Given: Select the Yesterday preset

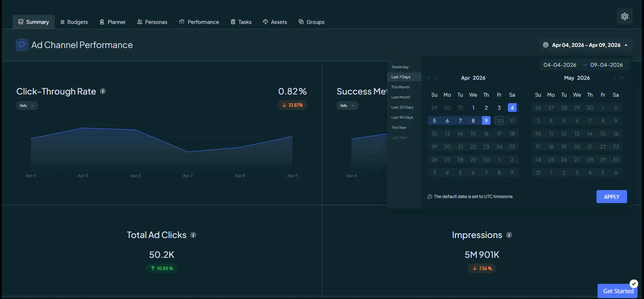Looking at the screenshot, I should coord(404,67).
